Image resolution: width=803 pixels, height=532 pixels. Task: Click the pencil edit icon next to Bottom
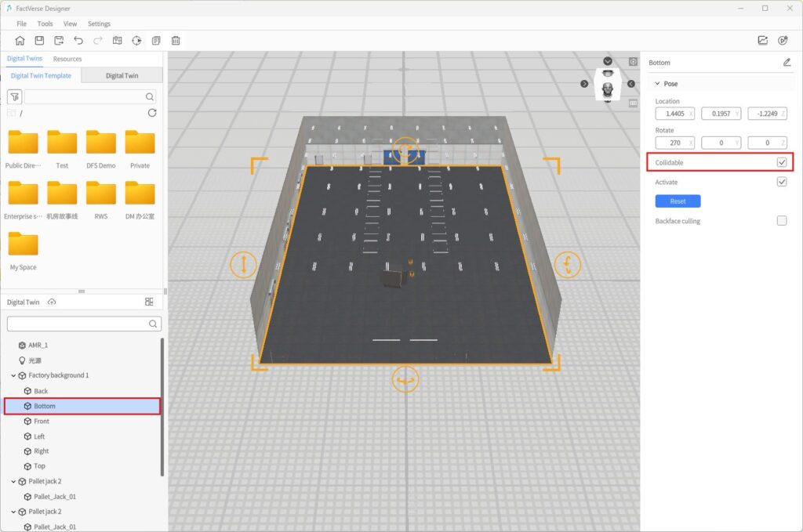tap(787, 63)
